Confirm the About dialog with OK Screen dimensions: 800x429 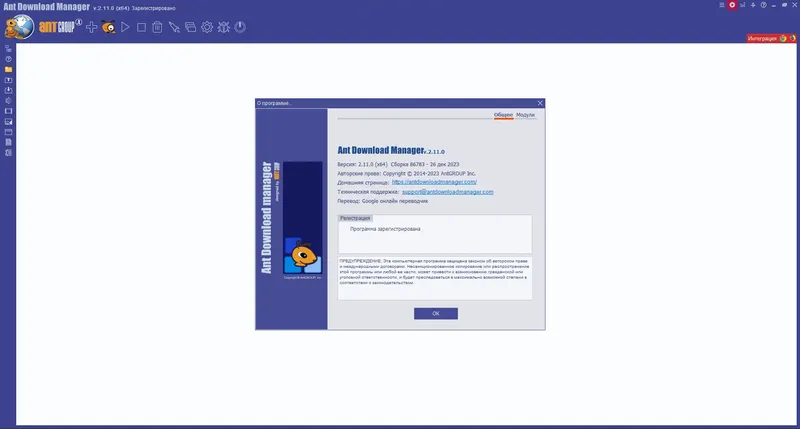(436, 313)
